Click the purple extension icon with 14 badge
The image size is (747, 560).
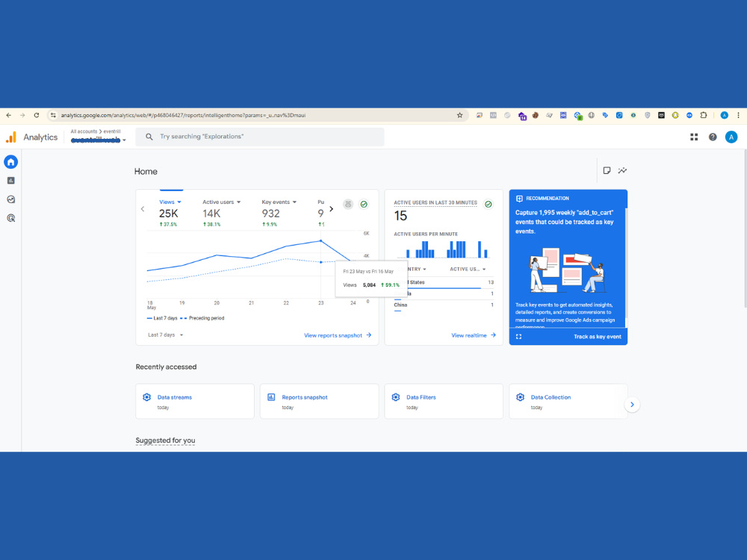point(522,116)
